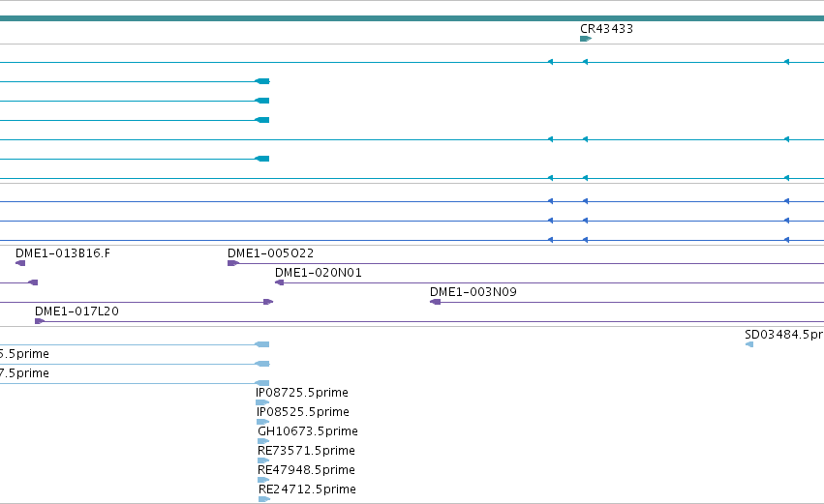Open the GH10673.5prime label
The image size is (824, 504).
pyautogui.click(x=308, y=431)
